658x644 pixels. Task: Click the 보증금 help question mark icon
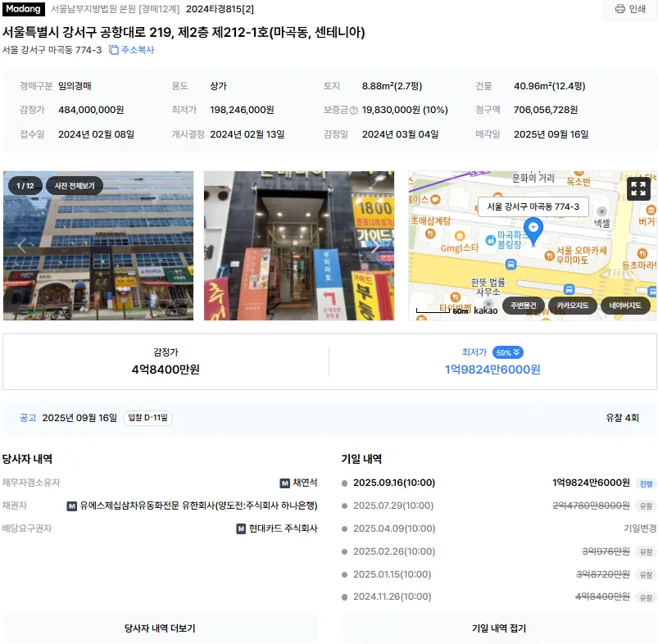pos(354,111)
